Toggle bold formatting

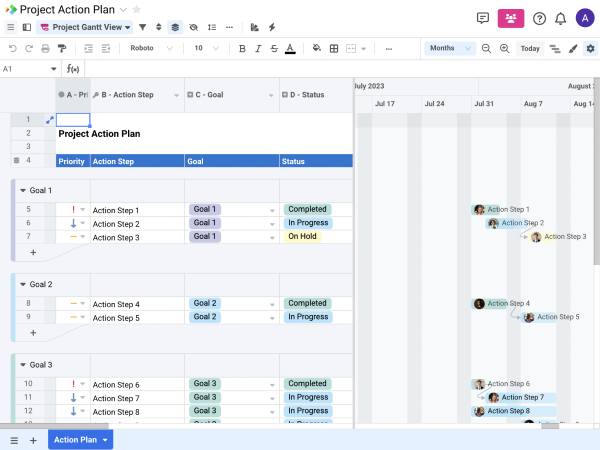click(x=242, y=48)
